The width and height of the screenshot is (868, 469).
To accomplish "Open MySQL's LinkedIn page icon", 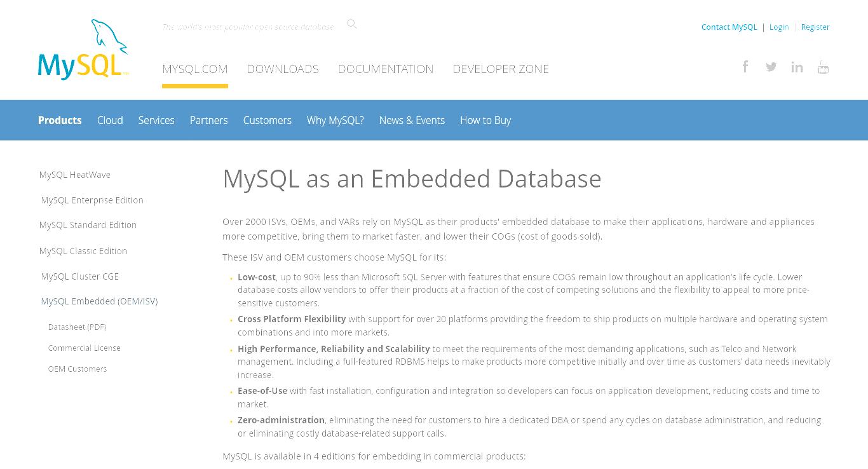I will (x=797, y=67).
